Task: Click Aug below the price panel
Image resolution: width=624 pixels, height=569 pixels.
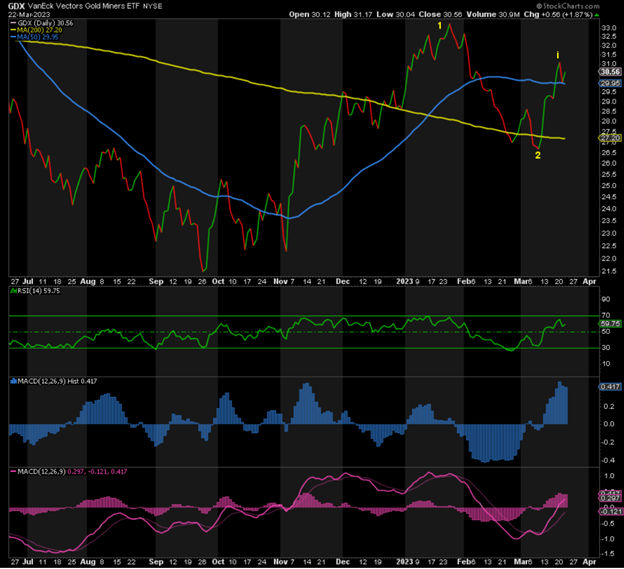Action: click(x=88, y=282)
